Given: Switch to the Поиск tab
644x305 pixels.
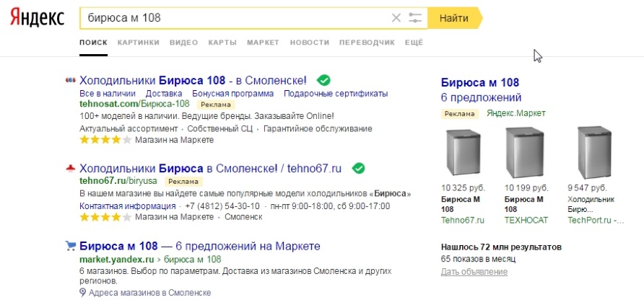Looking at the screenshot, I should coord(94,43).
